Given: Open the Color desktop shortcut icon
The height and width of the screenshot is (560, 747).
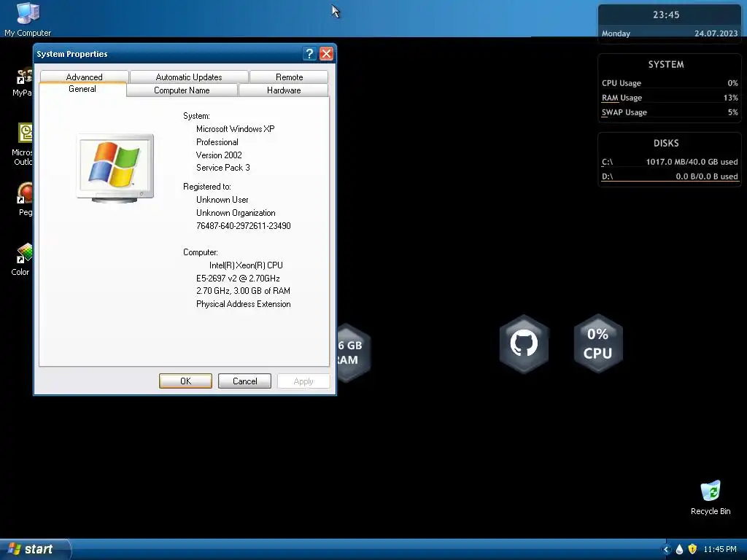Looking at the screenshot, I should pyautogui.click(x=22, y=260).
